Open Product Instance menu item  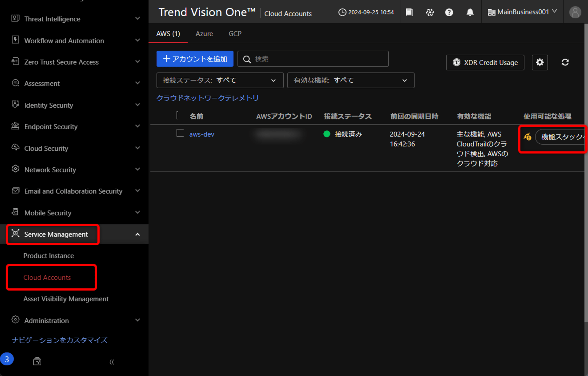(49, 256)
